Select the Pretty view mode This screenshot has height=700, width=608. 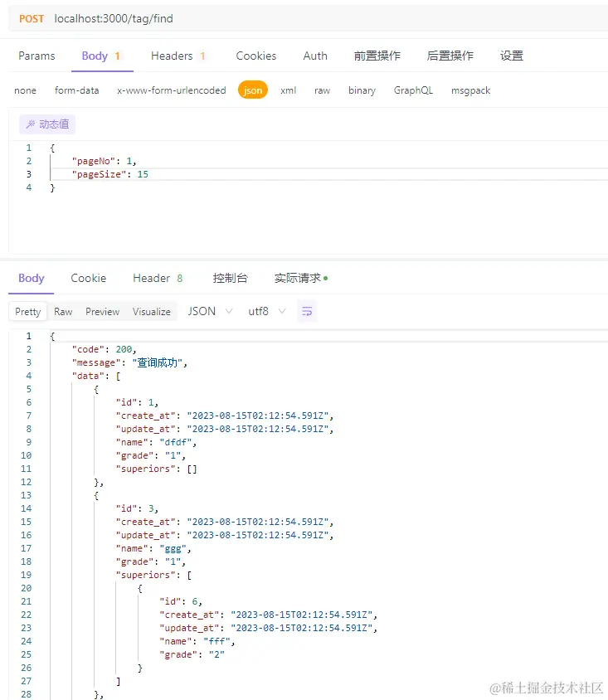pos(27,312)
